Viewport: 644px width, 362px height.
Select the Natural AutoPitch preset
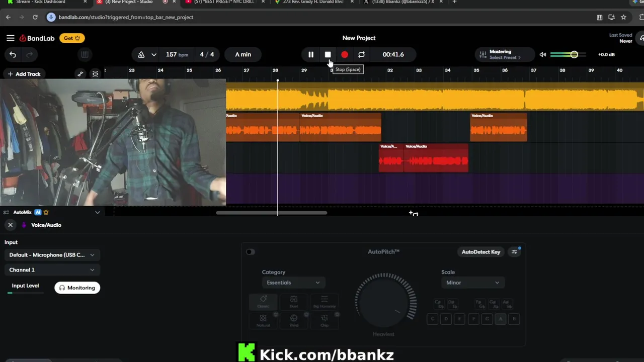(x=263, y=321)
